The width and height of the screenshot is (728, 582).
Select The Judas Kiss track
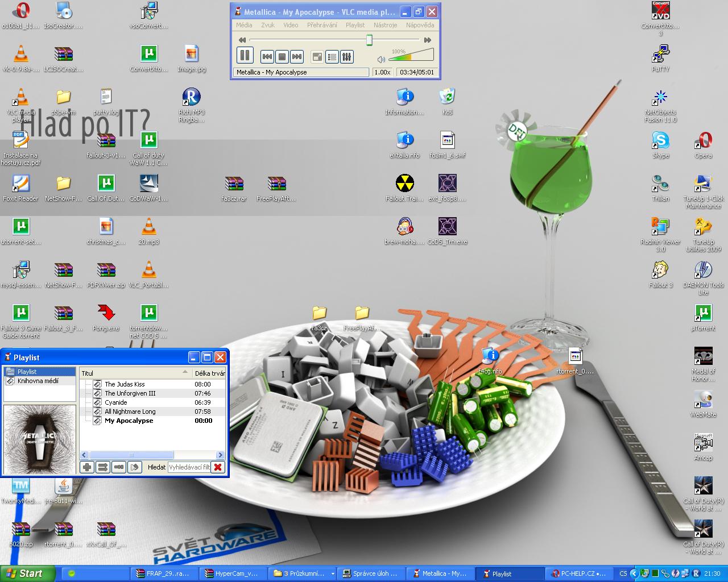pyautogui.click(x=153, y=384)
